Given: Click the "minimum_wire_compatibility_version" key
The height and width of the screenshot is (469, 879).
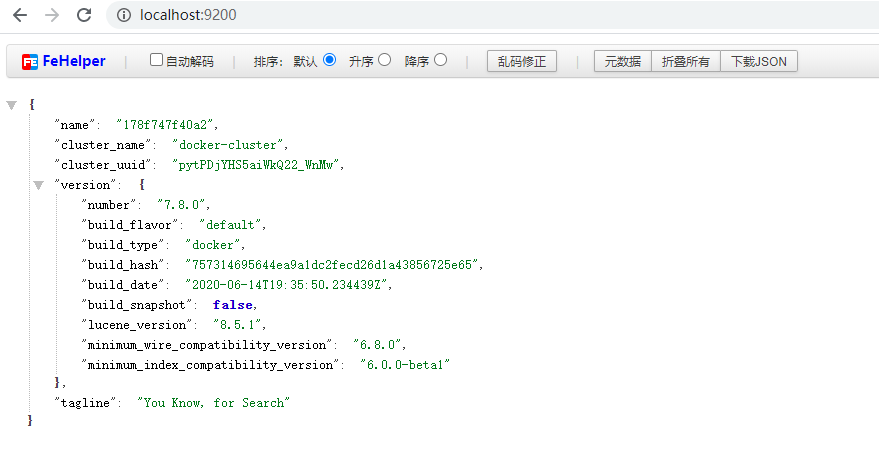Looking at the screenshot, I should click(206, 345).
